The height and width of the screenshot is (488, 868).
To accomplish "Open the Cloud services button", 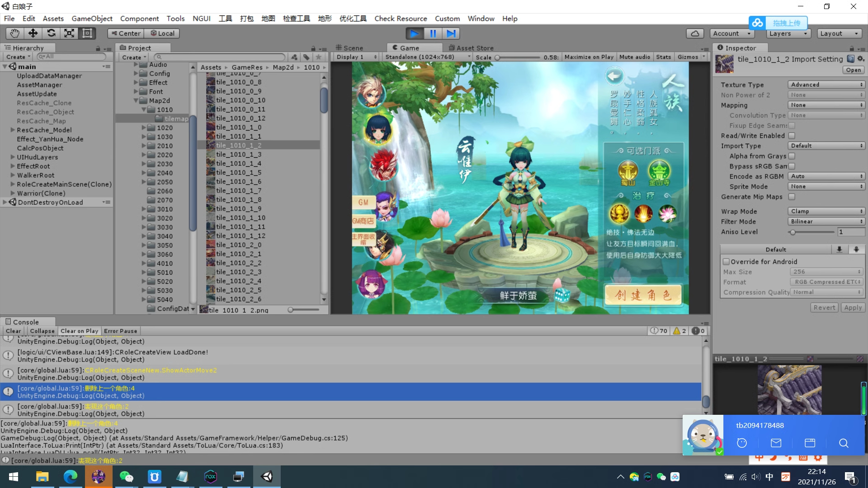I will pos(695,33).
